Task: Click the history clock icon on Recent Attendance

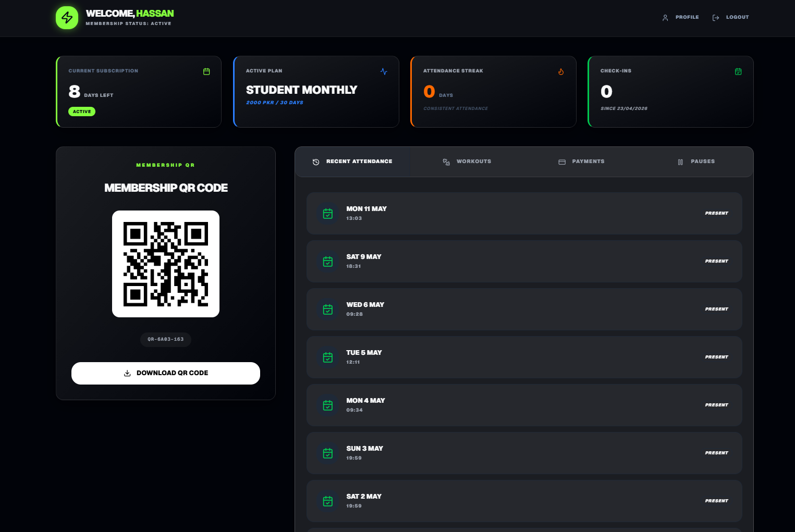Action: tap(316, 162)
